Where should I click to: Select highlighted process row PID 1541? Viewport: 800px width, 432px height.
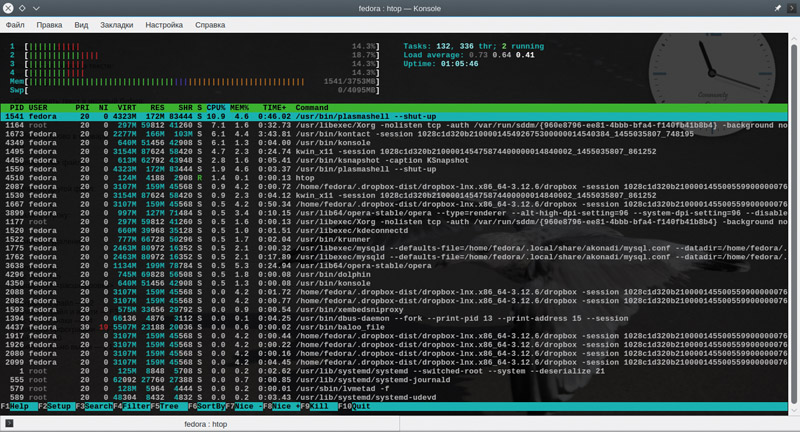tap(394, 116)
